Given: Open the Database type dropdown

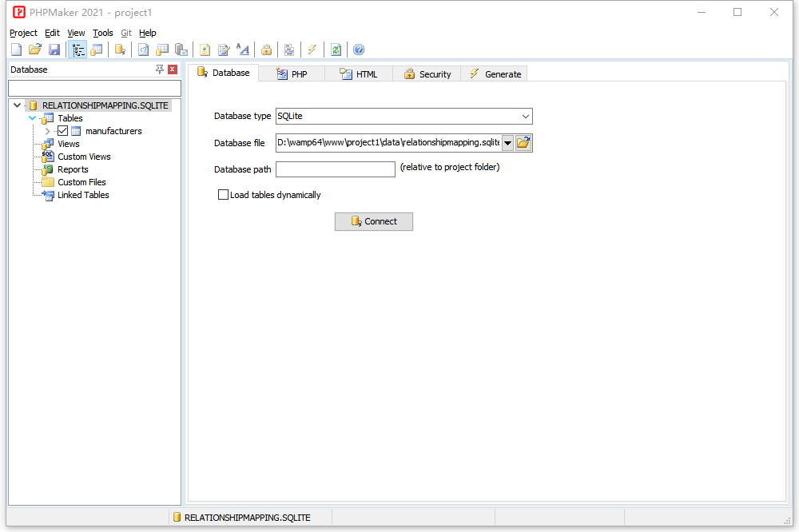Looking at the screenshot, I should [x=526, y=116].
